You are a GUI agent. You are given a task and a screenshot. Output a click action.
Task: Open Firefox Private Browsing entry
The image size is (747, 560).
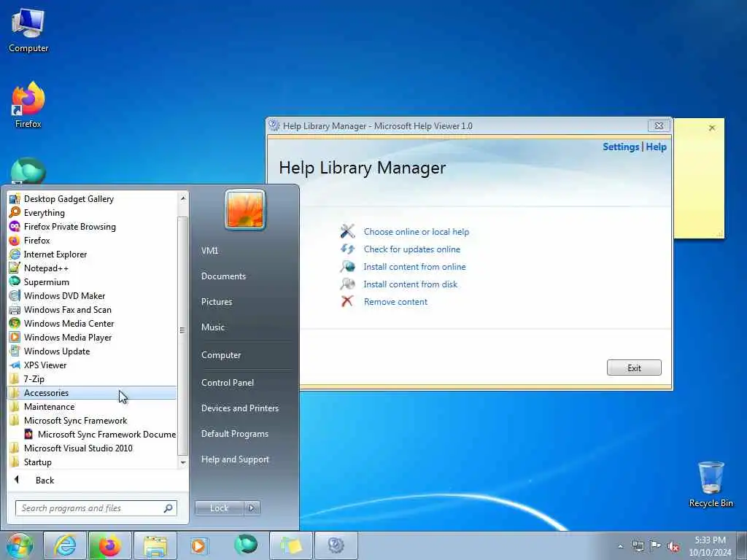coord(93,227)
